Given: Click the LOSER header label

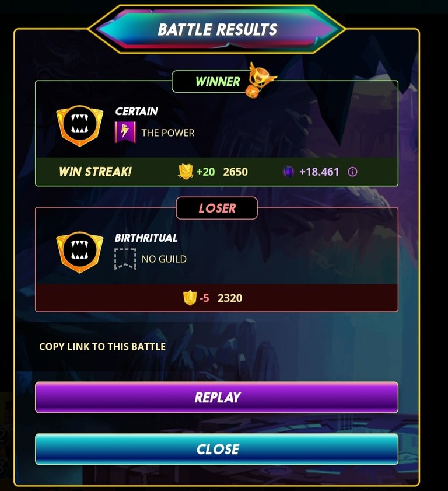Looking at the screenshot, I should point(217,208).
